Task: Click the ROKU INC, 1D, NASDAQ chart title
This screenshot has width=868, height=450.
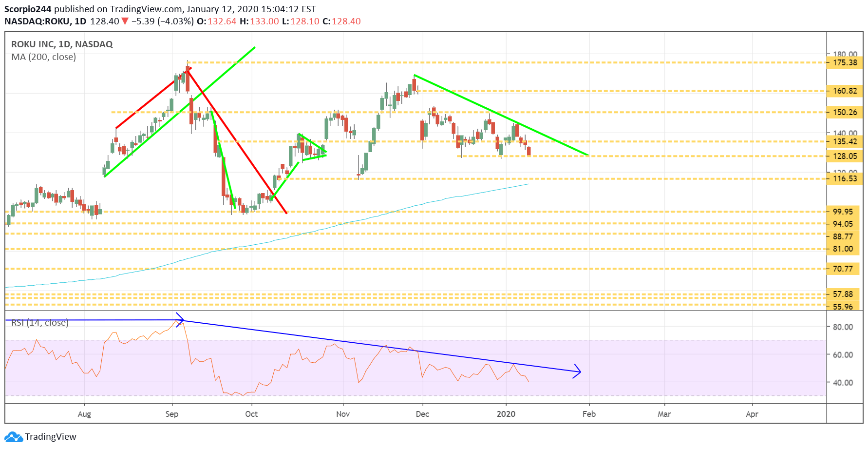Action: pyautogui.click(x=62, y=44)
